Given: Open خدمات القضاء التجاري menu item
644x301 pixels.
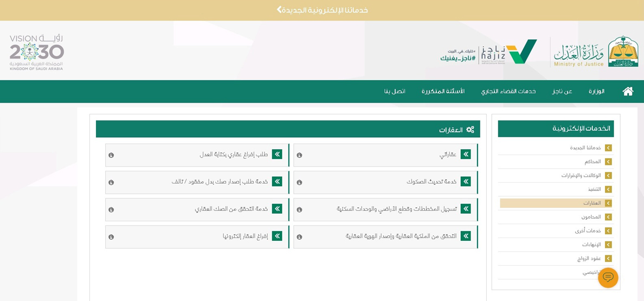Looking at the screenshot, I should pos(508,91).
